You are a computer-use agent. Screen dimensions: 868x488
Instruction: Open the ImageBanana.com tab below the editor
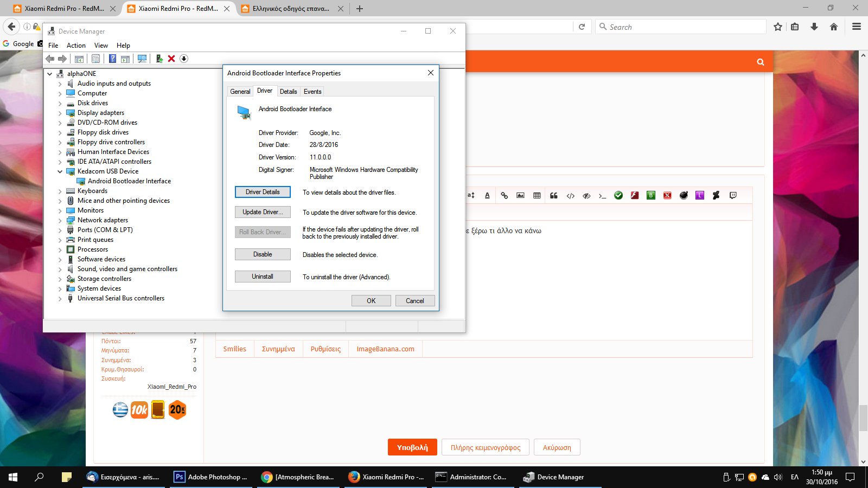click(385, 349)
